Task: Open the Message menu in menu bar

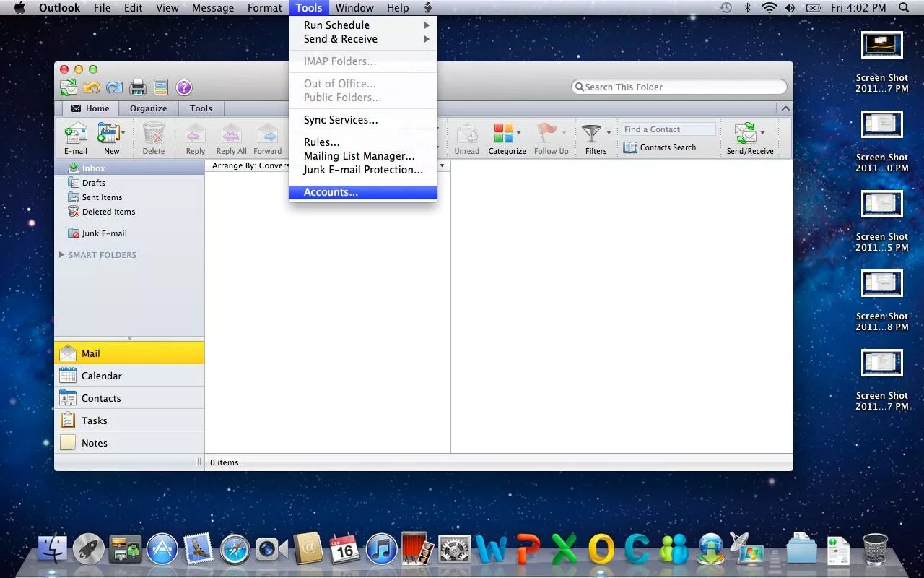Action: (x=213, y=8)
